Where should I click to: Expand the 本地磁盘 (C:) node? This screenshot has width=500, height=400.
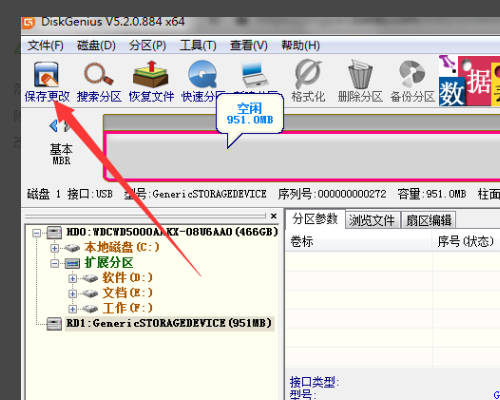point(55,248)
